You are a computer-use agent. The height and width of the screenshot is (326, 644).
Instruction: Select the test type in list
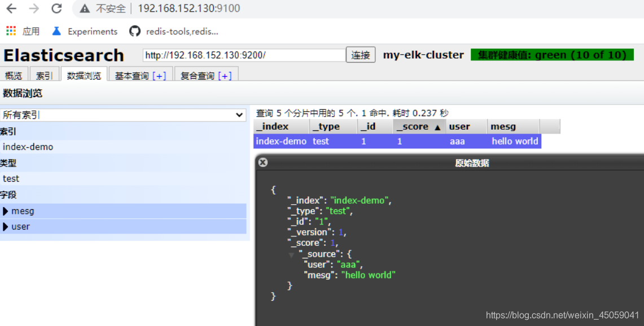(x=11, y=179)
